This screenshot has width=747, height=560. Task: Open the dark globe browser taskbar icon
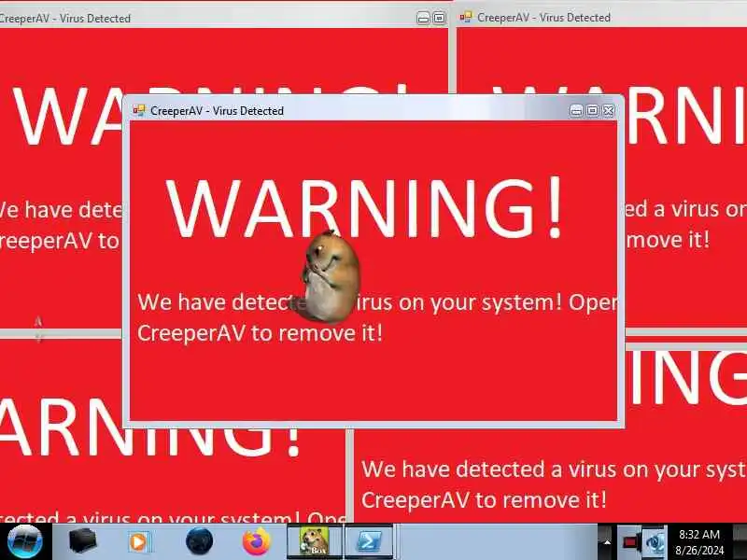pos(199,541)
